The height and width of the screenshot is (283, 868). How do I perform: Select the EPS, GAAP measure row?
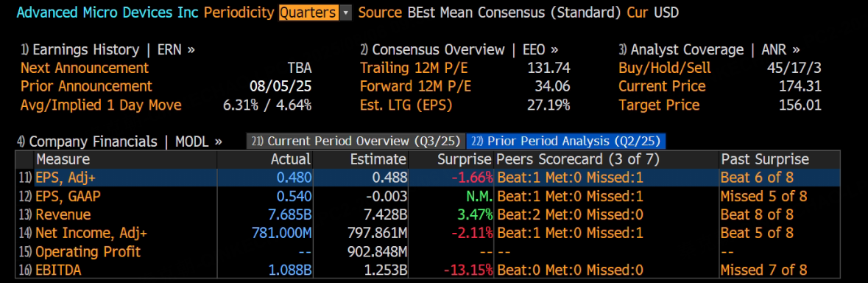(428, 196)
